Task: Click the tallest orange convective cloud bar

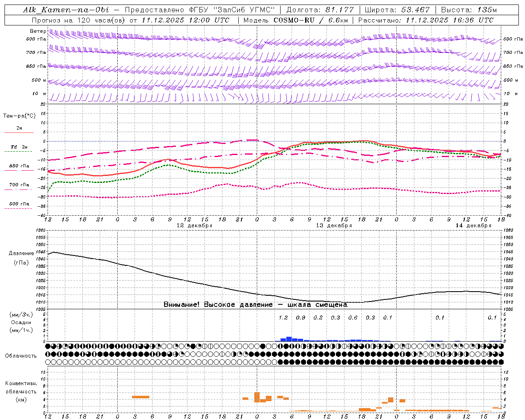Action: [x=257, y=397]
